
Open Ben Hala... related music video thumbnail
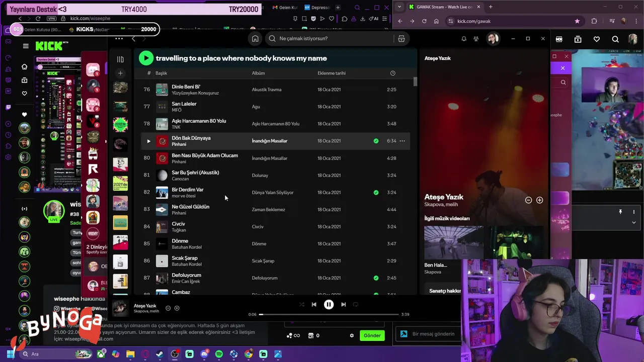(453, 242)
